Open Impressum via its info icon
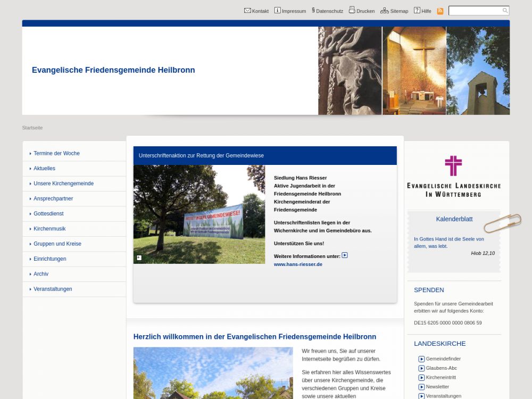Screen dimensions: 532x399 [x=277, y=11]
